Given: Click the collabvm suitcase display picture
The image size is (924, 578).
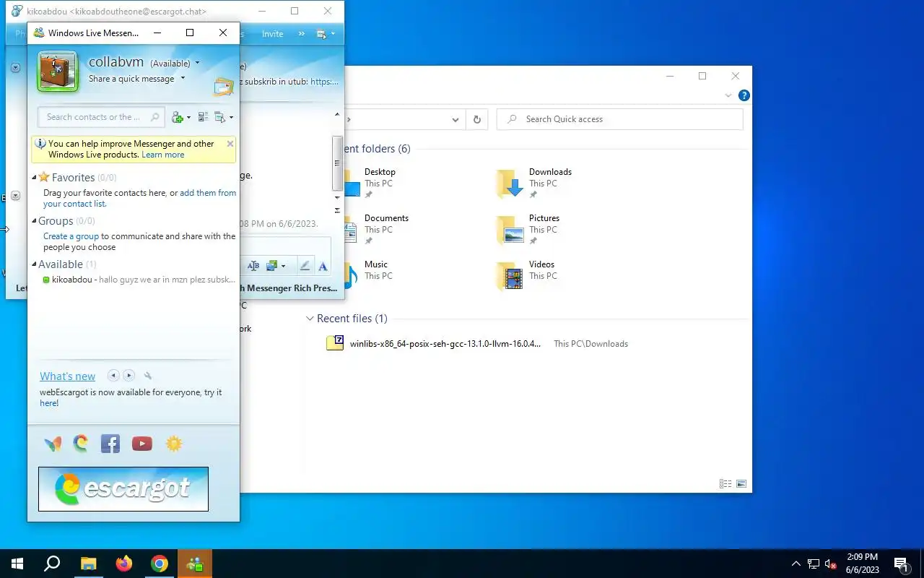Looking at the screenshot, I should [x=58, y=72].
